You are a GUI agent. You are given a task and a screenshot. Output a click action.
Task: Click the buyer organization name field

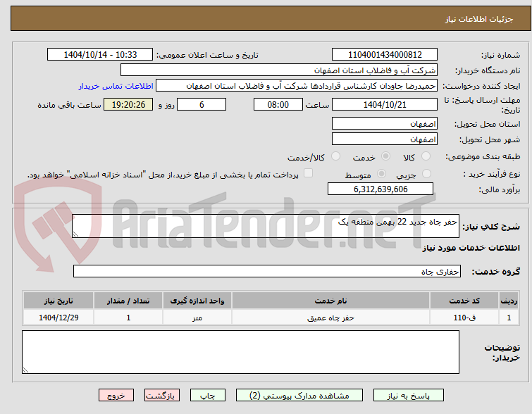click(278, 70)
